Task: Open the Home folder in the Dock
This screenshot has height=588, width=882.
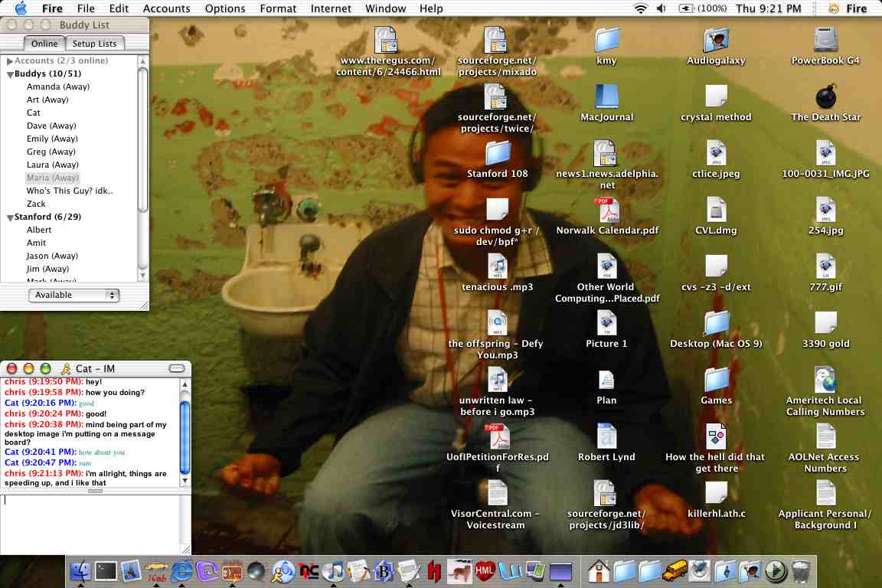Action: tap(599, 571)
